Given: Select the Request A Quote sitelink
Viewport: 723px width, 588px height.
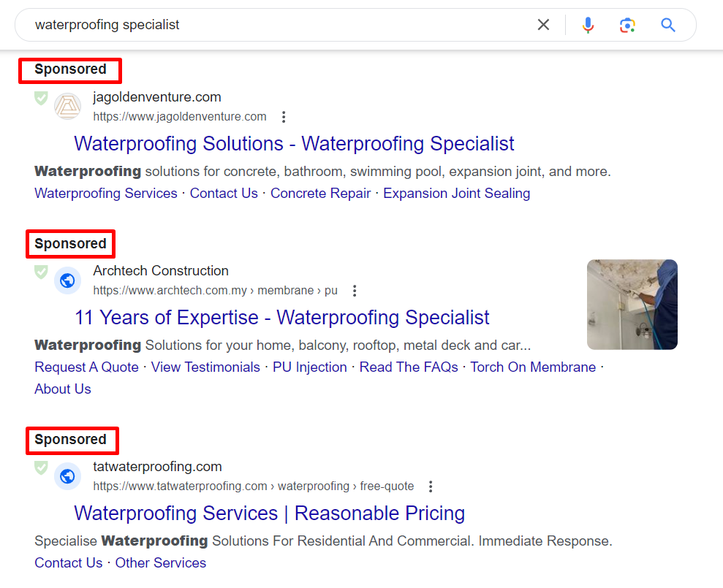Looking at the screenshot, I should click(86, 367).
